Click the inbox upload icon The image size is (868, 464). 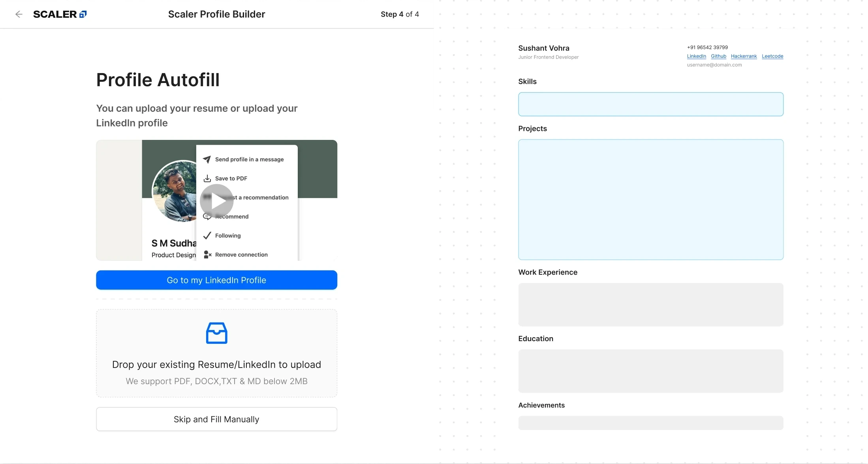tap(216, 333)
